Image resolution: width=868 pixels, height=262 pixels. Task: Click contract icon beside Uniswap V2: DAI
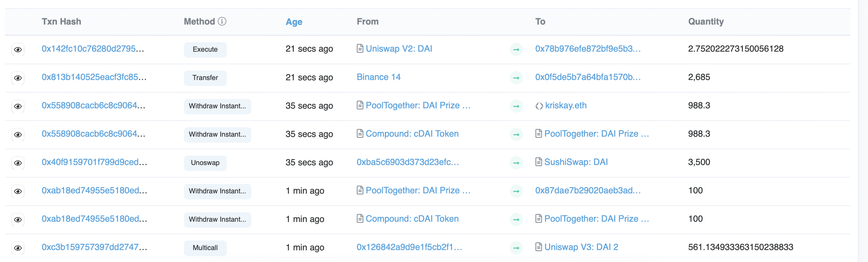pyautogui.click(x=360, y=48)
